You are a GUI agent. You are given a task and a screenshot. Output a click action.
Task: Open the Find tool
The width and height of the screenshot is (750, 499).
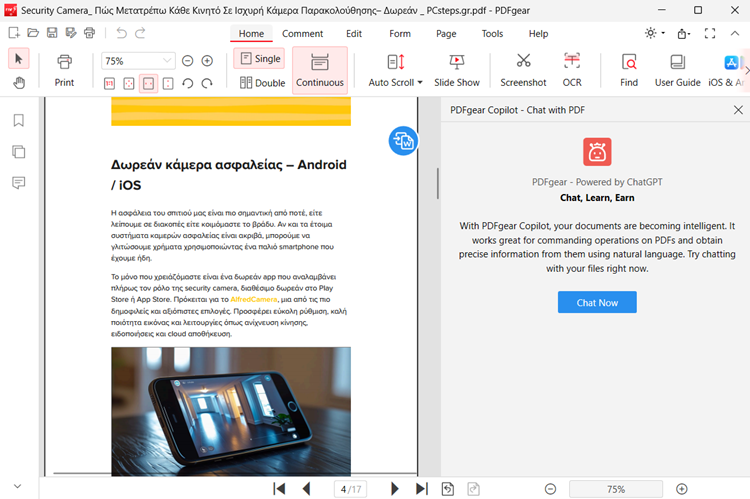click(x=629, y=70)
